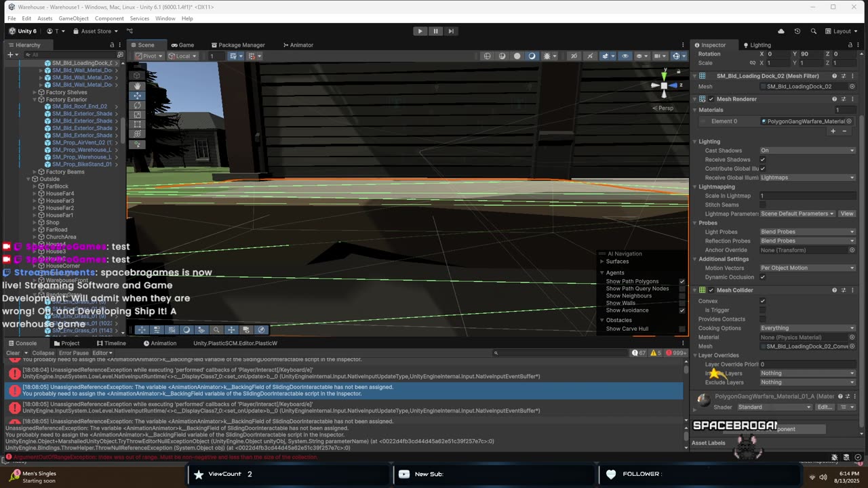Open Cast Shadows dropdown
The image size is (868, 488).
pos(808,150)
